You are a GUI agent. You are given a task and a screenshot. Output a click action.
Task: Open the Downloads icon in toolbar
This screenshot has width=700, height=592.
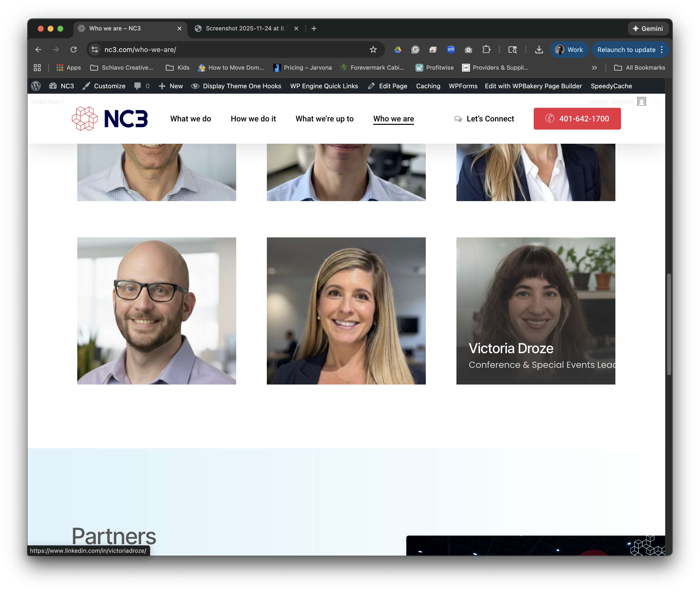pos(539,50)
